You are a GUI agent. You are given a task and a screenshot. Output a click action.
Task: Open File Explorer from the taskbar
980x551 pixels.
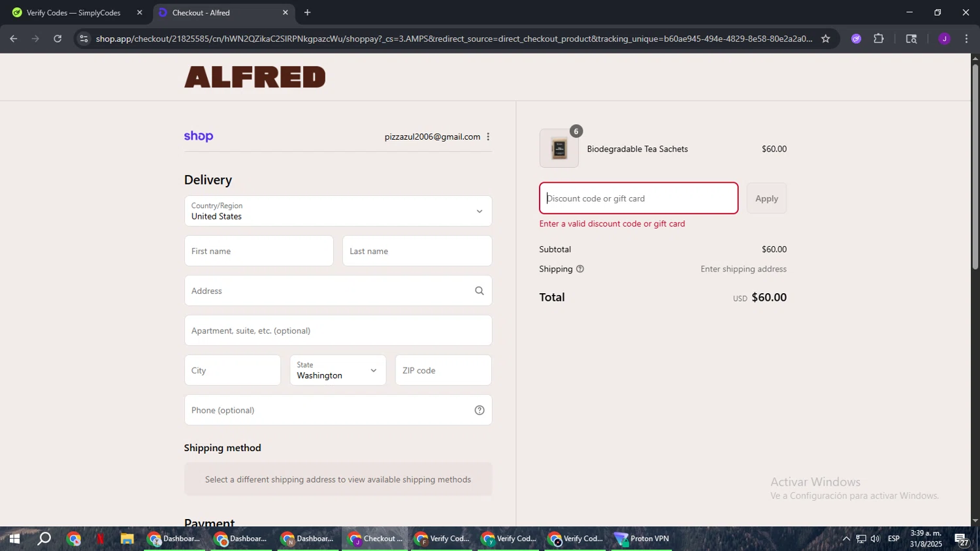[x=127, y=539]
